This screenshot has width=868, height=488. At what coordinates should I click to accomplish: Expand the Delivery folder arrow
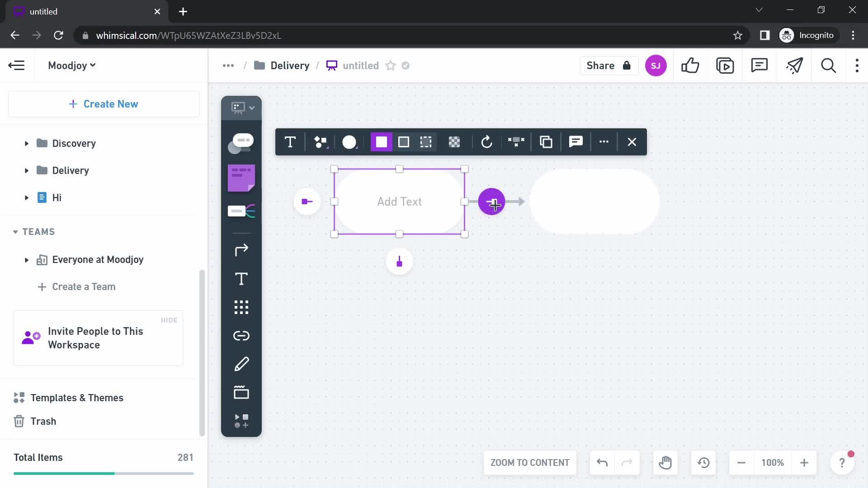[x=26, y=171]
